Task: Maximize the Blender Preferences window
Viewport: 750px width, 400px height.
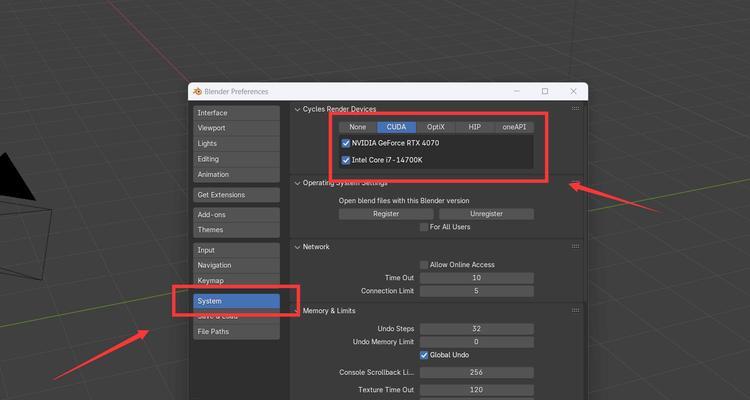Action: click(545, 91)
